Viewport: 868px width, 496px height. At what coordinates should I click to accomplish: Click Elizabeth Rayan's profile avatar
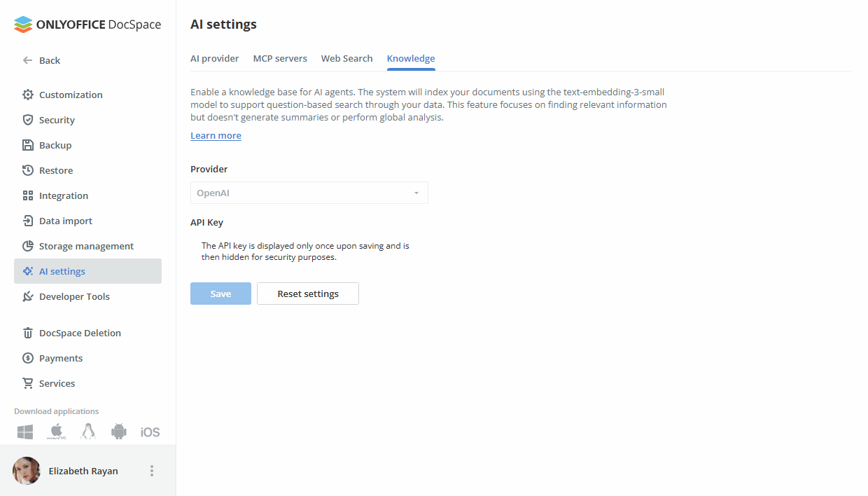(27, 471)
